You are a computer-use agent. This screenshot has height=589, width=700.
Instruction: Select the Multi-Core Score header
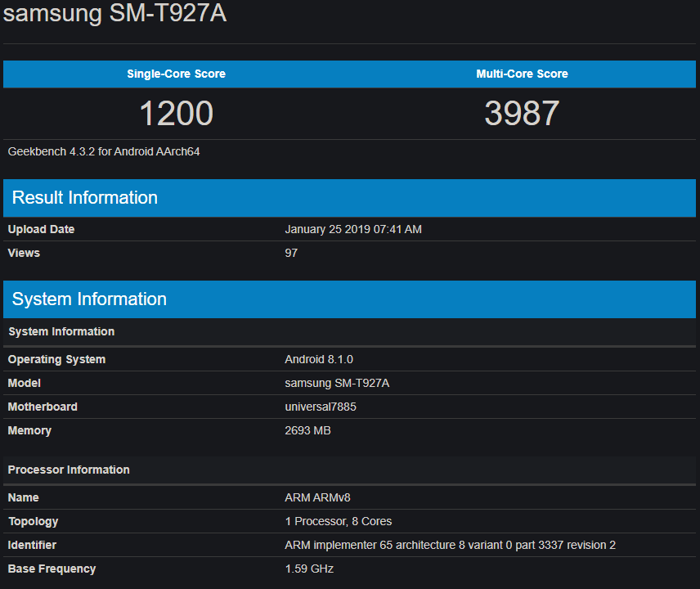tap(522, 74)
